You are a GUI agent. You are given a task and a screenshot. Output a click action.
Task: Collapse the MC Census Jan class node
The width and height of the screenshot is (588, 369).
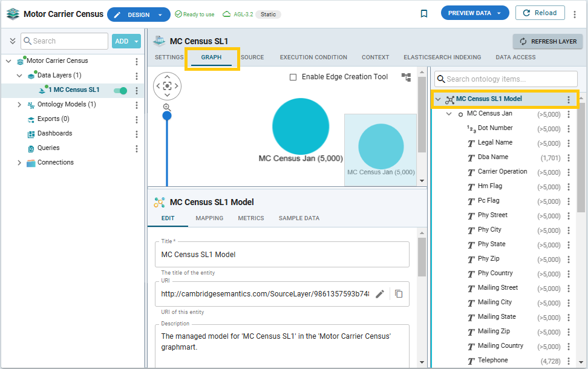449,114
